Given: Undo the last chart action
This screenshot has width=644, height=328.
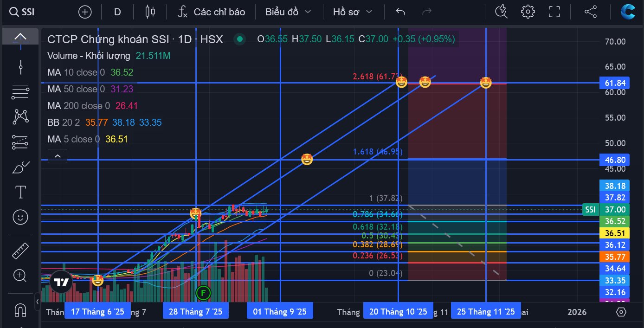Looking at the screenshot, I should (400, 12).
